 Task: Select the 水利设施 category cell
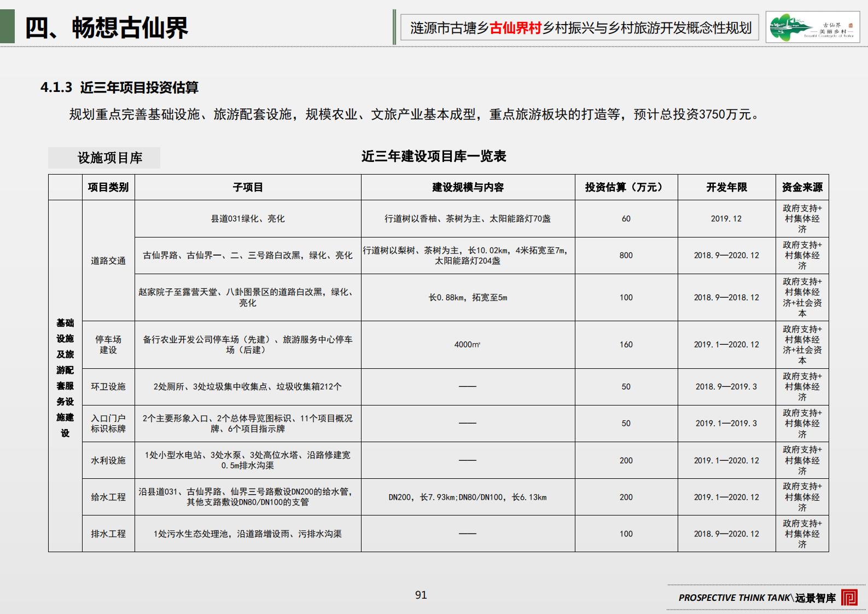point(108,460)
